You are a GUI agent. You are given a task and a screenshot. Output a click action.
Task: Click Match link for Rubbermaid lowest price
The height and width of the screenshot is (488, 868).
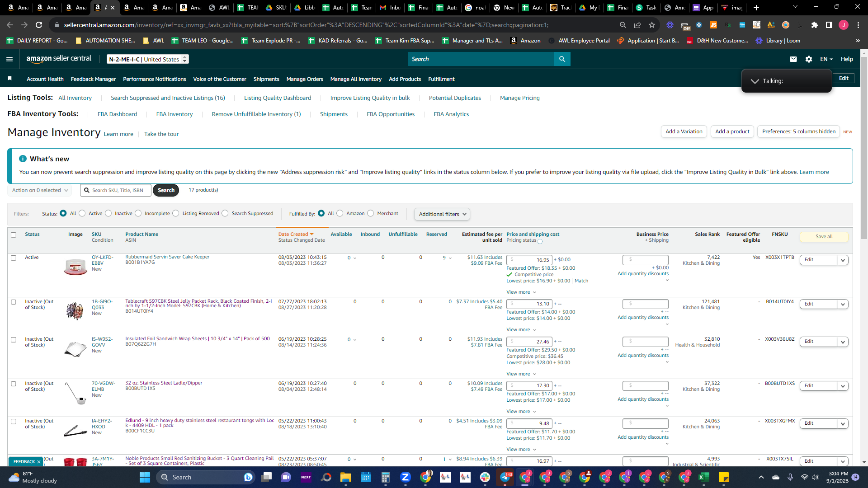581,281
